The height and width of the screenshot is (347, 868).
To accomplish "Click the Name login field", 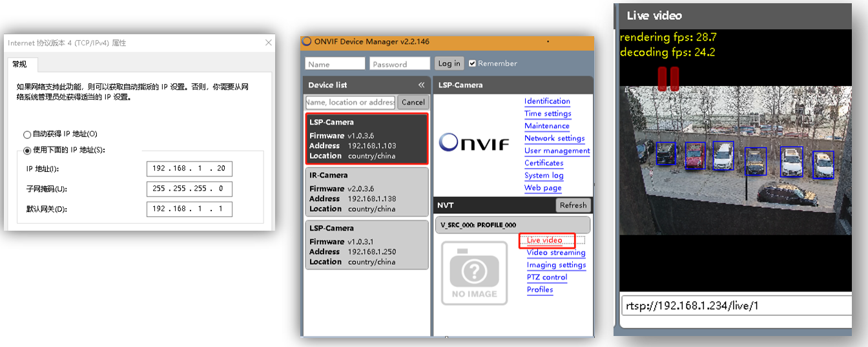I will pos(335,63).
